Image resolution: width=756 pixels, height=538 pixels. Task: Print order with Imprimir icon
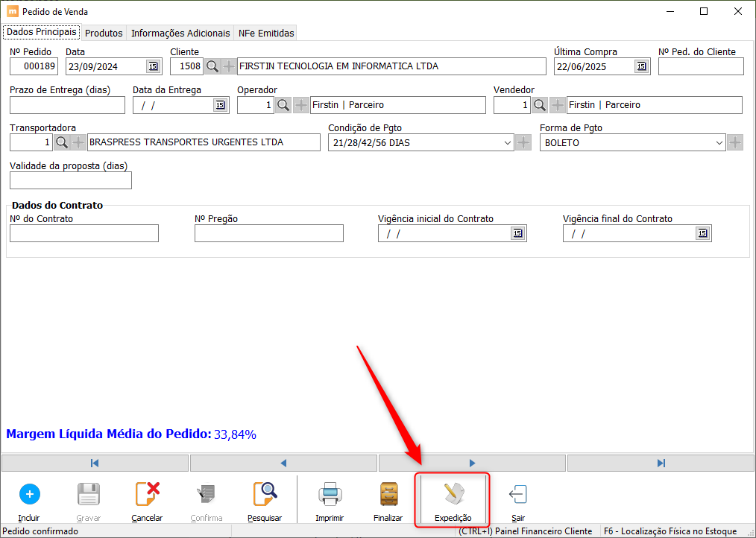coord(330,494)
